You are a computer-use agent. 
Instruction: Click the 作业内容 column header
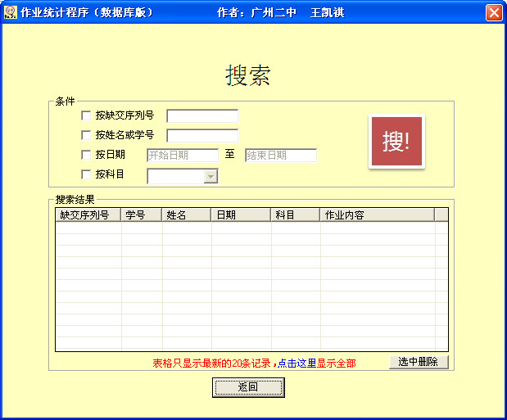pos(377,215)
